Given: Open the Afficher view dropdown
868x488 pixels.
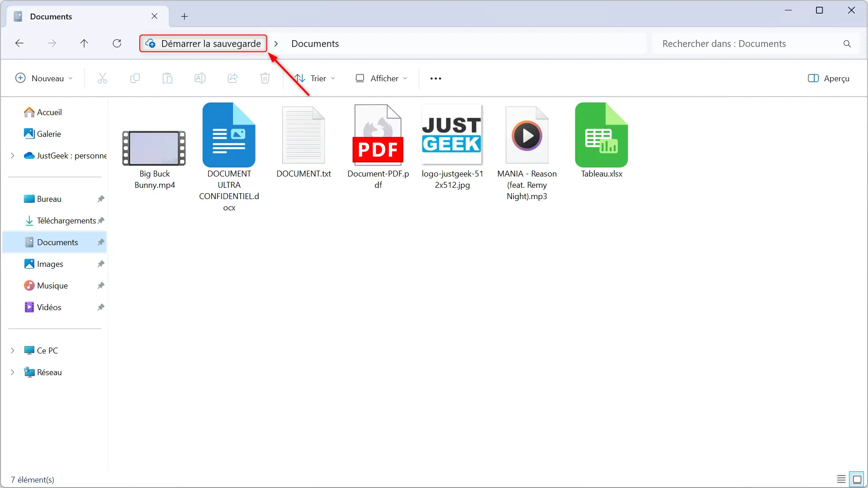Looking at the screenshot, I should [x=382, y=79].
